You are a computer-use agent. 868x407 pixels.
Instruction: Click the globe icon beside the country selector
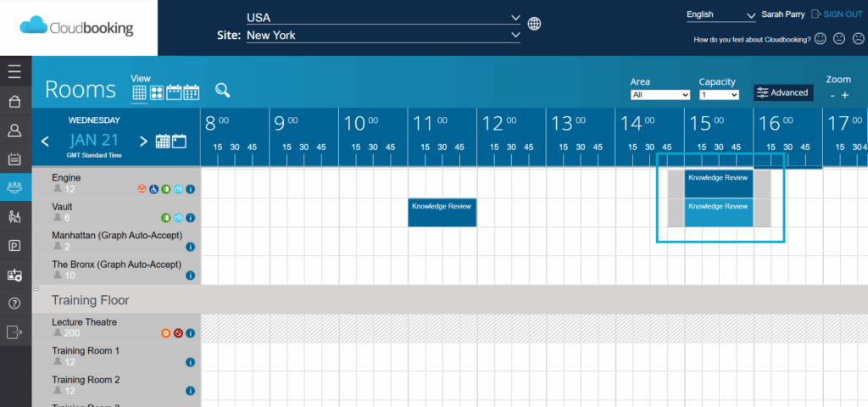click(534, 23)
